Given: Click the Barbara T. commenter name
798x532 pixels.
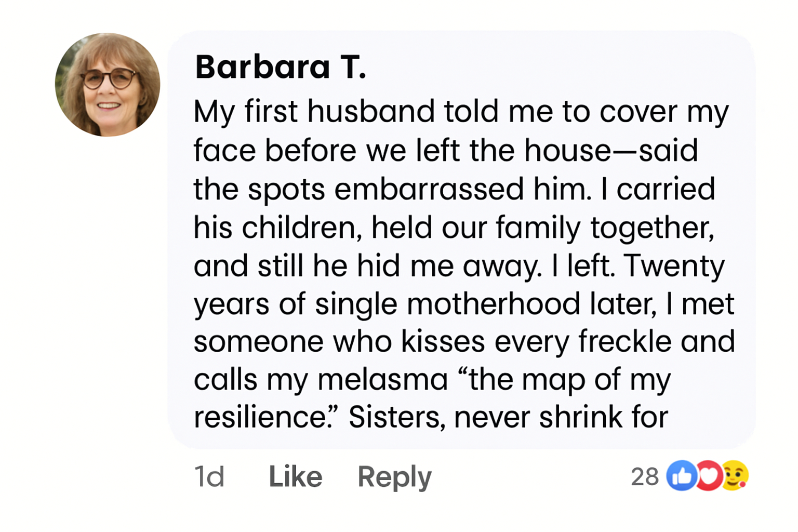Looking at the screenshot, I should (x=281, y=68).
